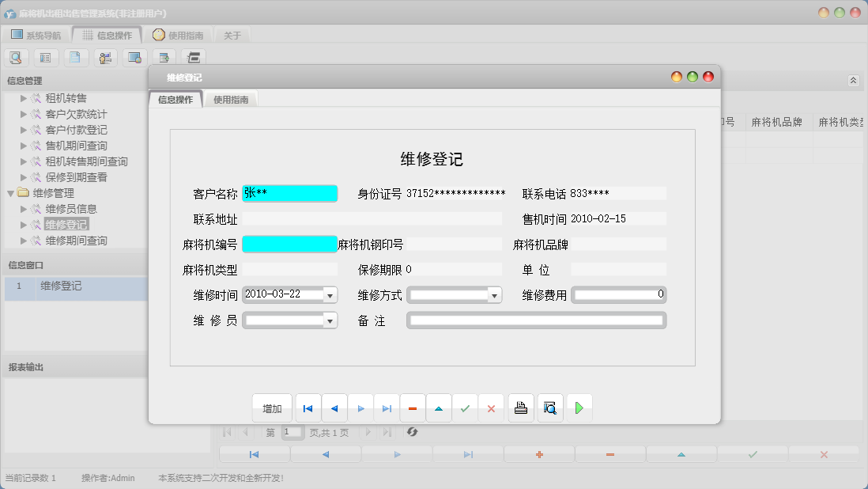868x489 pixels.
Task: Open print preview in the 维修登记 dialog
Action: coord(549,407)
